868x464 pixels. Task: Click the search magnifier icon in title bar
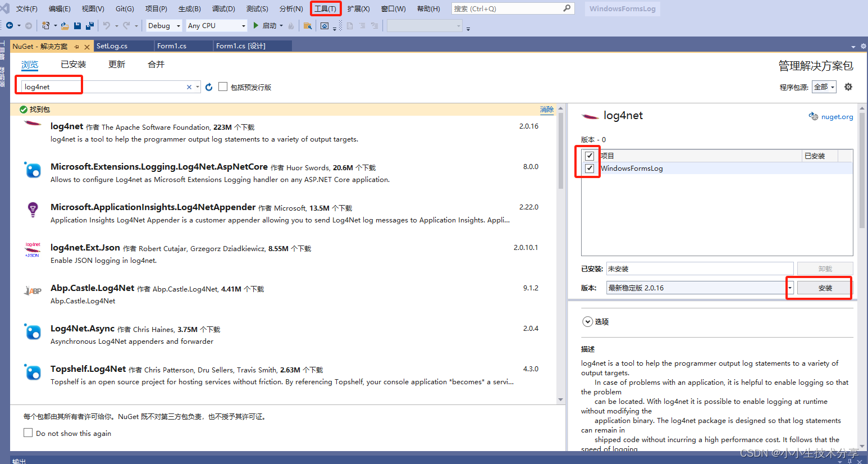point(567,8)
